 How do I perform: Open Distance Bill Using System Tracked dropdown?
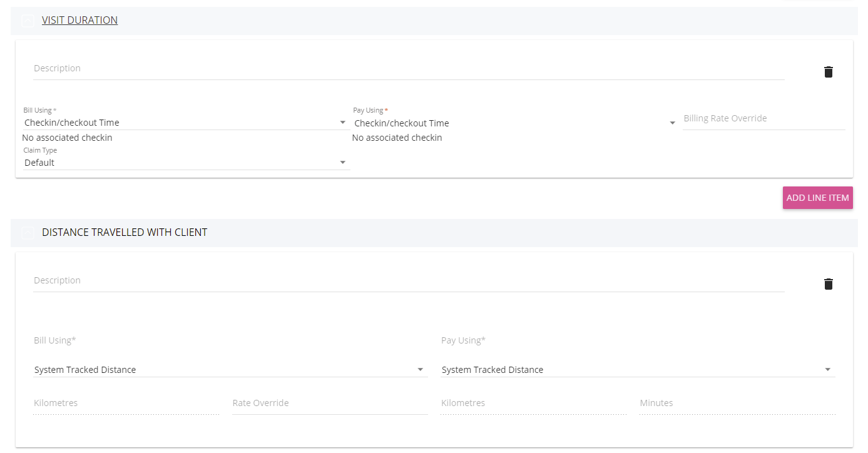[230, 370]
